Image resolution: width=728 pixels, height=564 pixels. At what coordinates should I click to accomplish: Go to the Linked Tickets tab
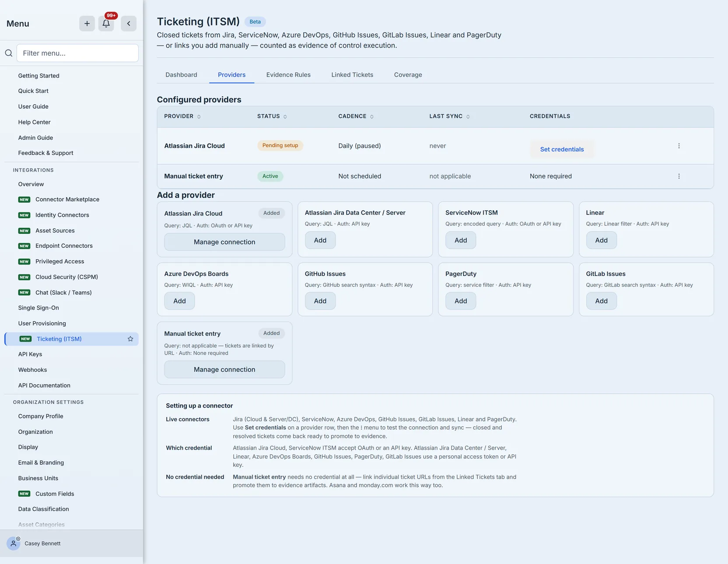(352, 75)
